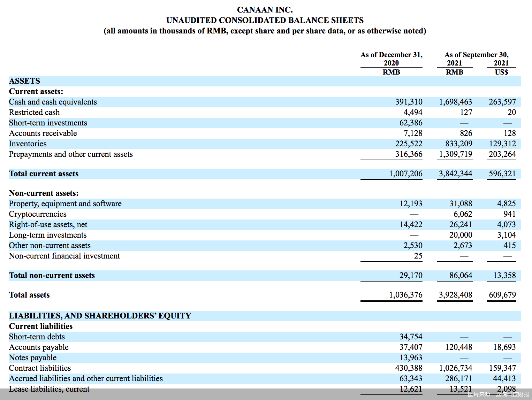Click the 'Other non-current assets' row label
Screen dimensions: 532x400
(50, 245)
